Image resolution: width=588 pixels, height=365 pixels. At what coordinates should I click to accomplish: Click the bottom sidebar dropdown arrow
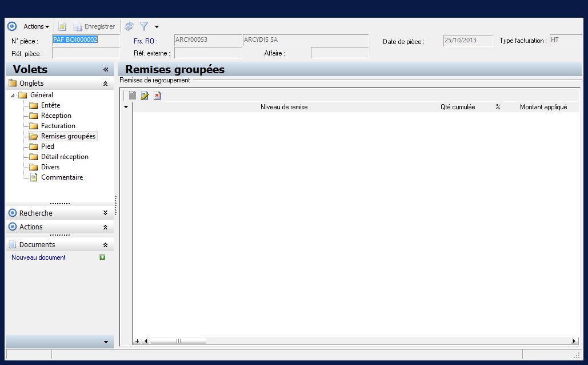pyautogui.click(x=106, y=342)
